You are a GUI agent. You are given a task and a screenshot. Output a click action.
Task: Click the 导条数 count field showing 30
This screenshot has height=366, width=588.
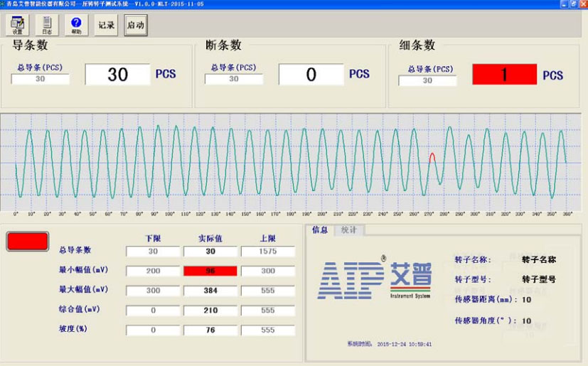117,75
